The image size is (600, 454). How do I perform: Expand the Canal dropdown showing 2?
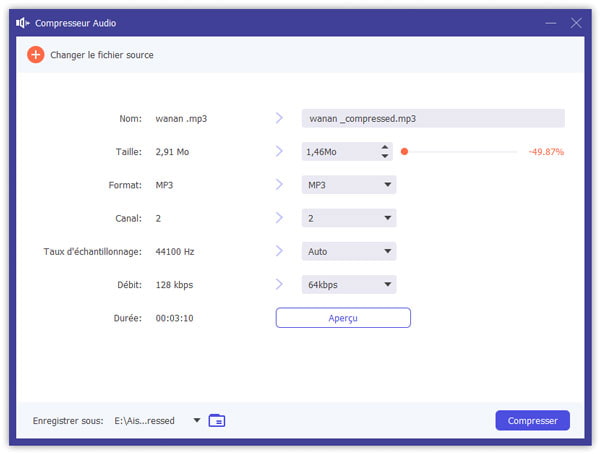349,218
